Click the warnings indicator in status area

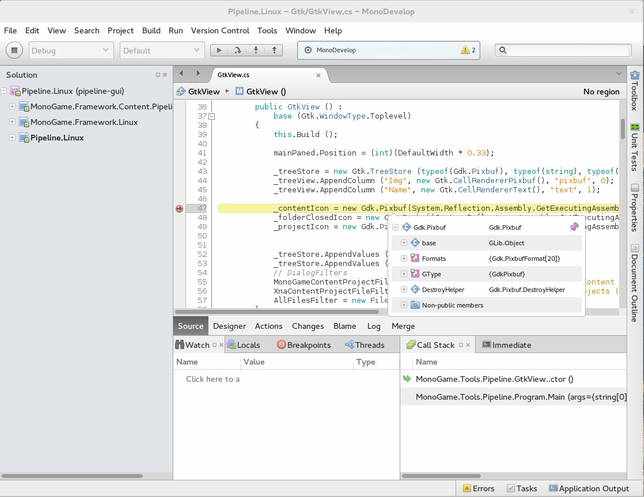tap(468, 50)
